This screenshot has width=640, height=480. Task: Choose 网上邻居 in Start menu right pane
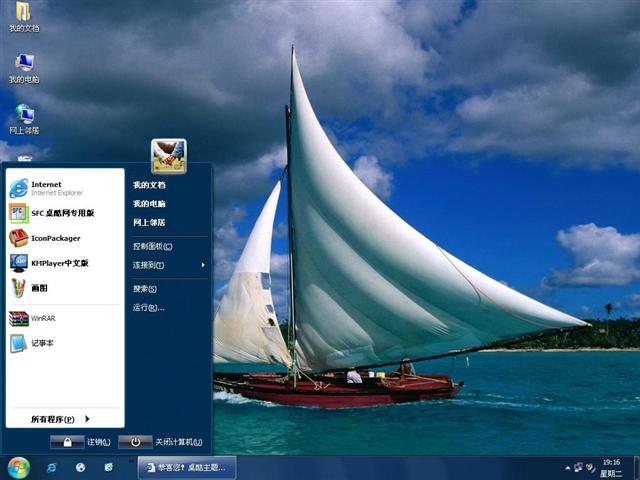click(x=149, y=222)
